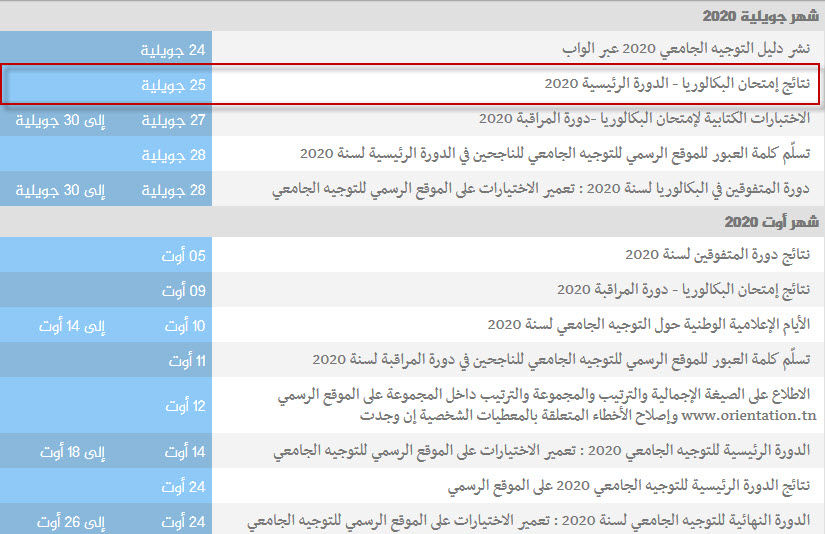
Task: Click the end date "إلى 14 أوت"
Action: [x=72, y=326]
